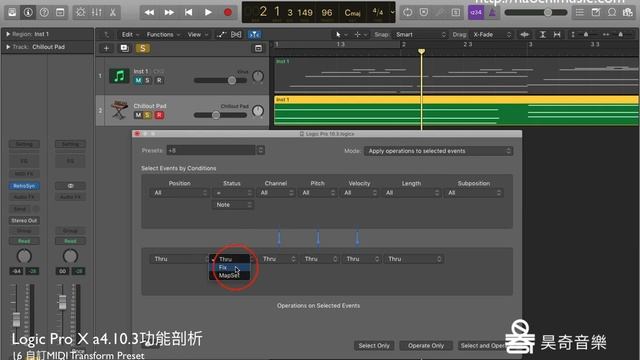
Task: Open the Loop Browser button
Action: [x=612, y=12]
